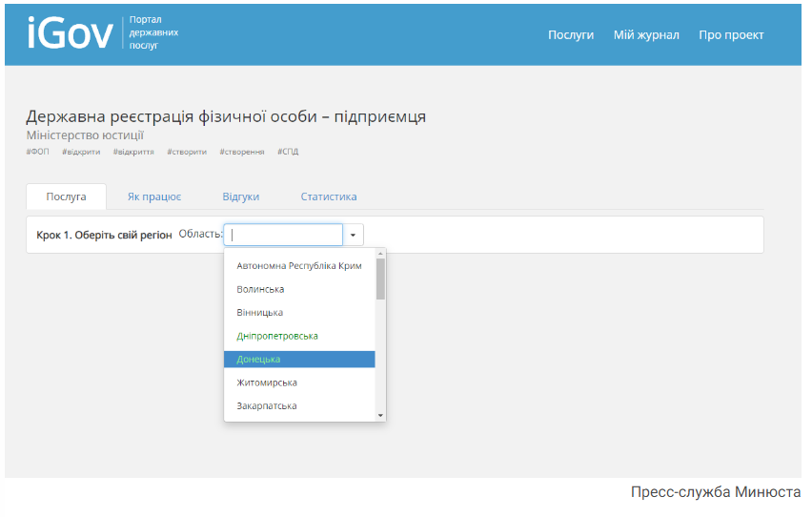Open the Послуги navigation link
This screenshot has height=517, width=812.
570,35
